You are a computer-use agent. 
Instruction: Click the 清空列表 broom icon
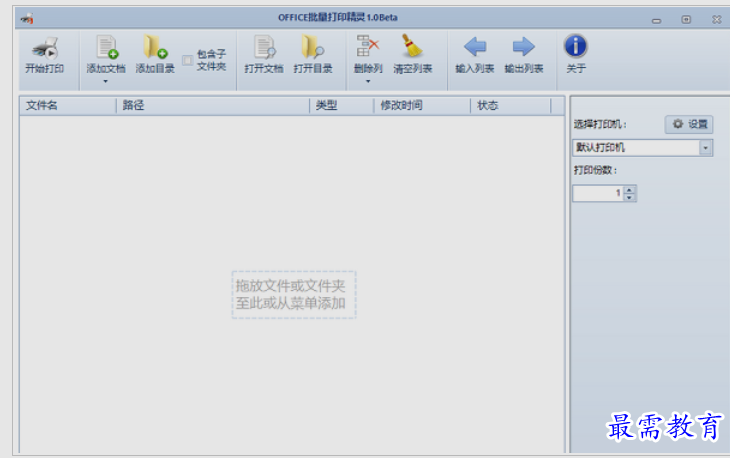412,46
